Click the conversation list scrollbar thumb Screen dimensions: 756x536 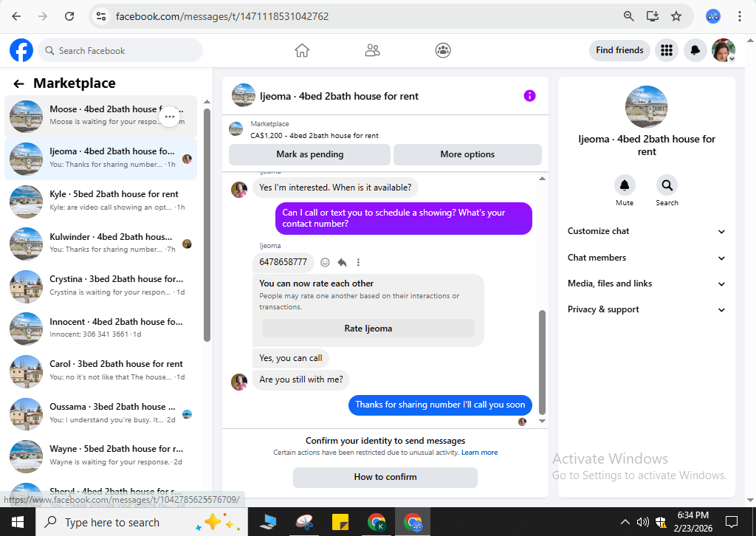click(207, 225)
